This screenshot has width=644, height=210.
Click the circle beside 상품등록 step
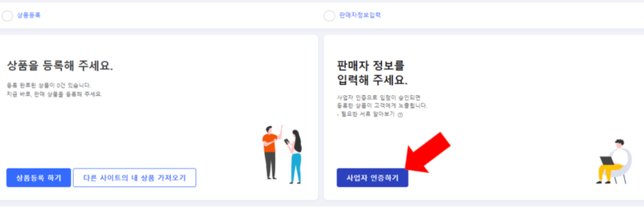click(x=7, y=16)
